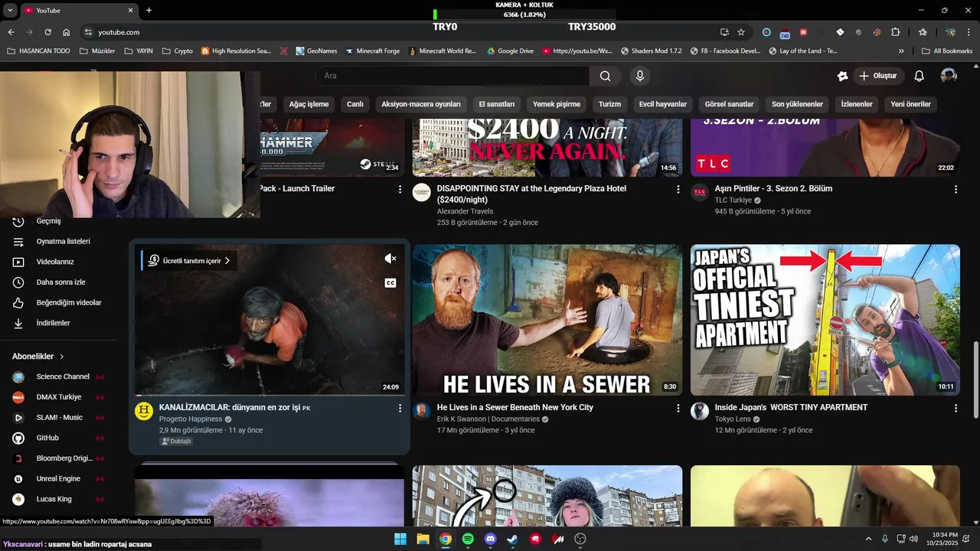This screenshot has height=551, width=980.
Task: Select the Aksiyon-macera oyunları chip
Action: coord(421,104)
